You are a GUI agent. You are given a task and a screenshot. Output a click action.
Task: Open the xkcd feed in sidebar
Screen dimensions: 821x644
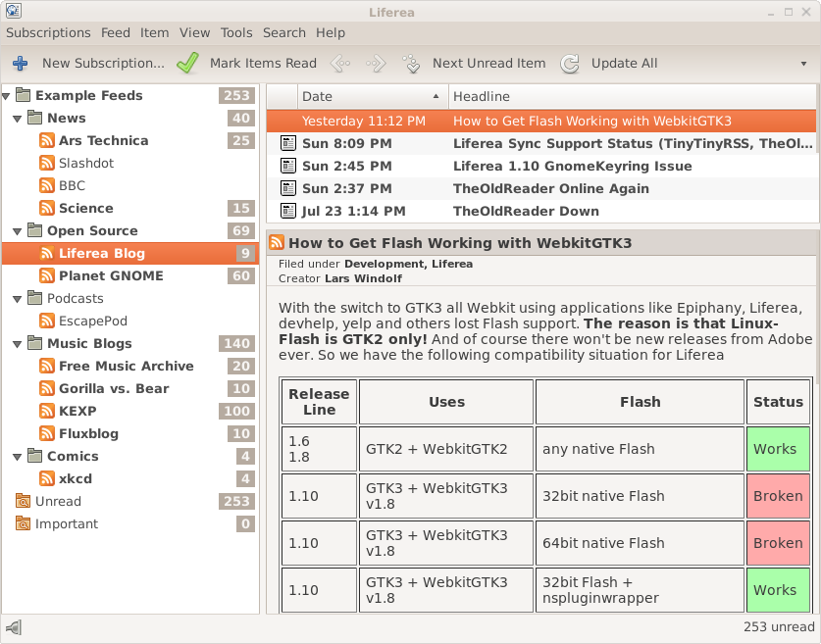click(77, 478)
